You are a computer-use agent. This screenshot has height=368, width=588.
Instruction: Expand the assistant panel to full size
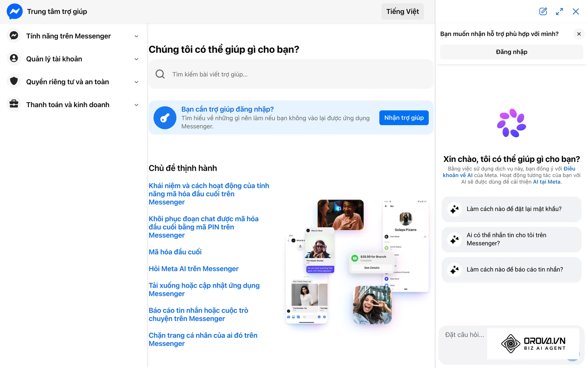pos(559,11)
